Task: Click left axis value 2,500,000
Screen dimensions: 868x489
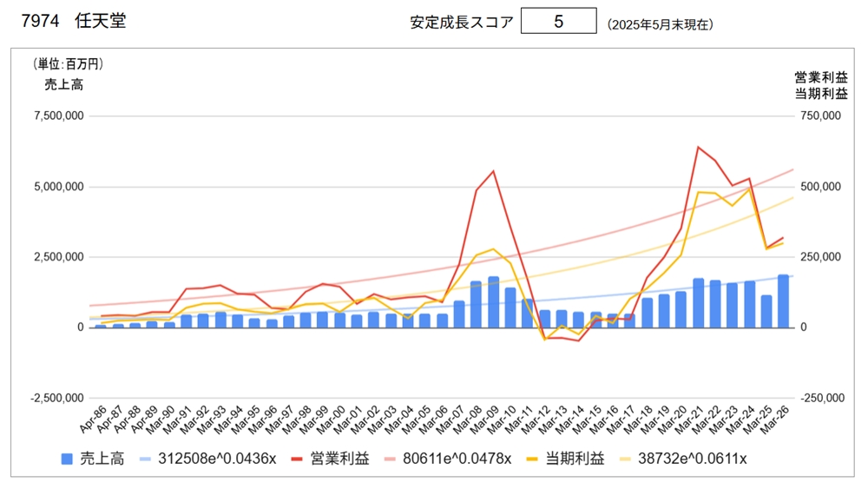Action: tap(59, 257)
